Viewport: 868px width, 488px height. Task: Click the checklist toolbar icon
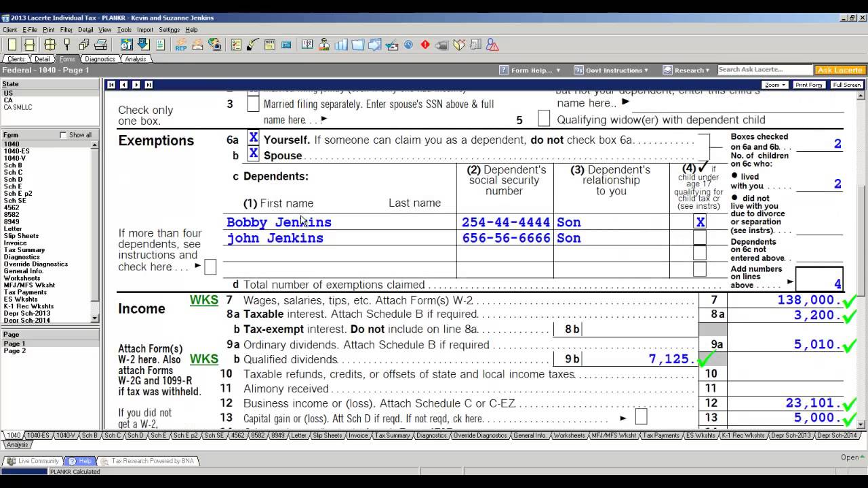[x=236, y=45]
